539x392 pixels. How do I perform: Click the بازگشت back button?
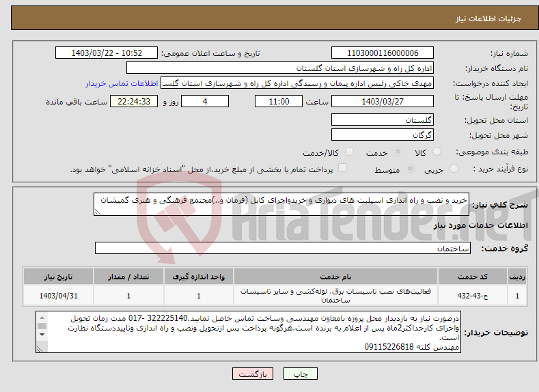[x=253, y=374]
